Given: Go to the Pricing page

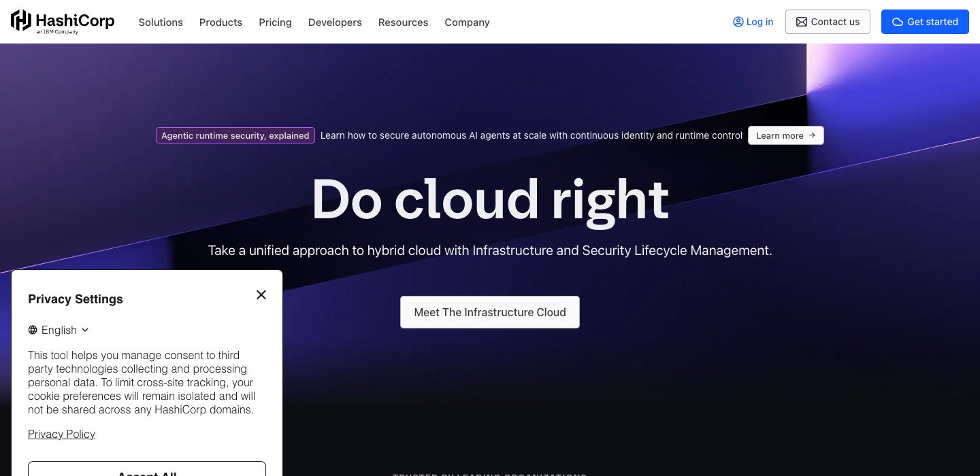Looking at the screenshot, I should pos(275,22).
